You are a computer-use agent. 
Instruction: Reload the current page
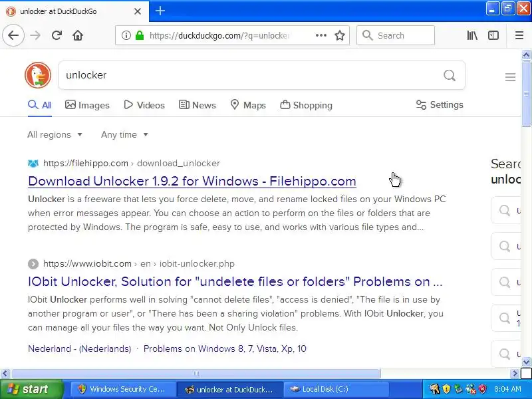(57, 35)
